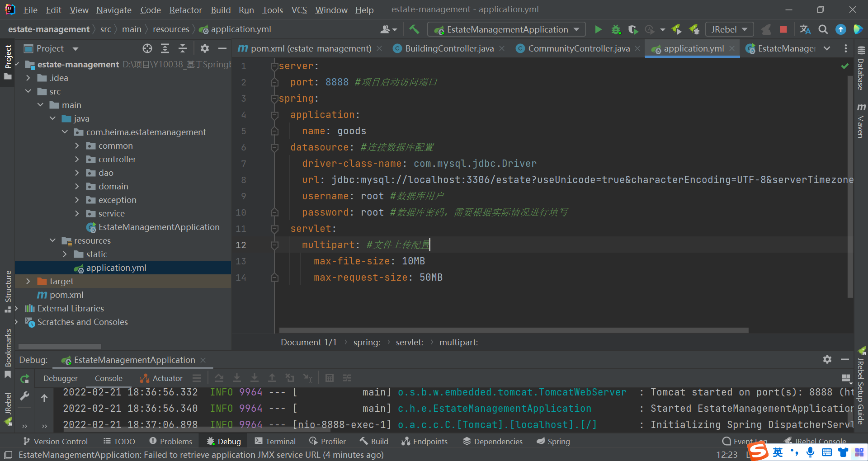Image resolution: width=868 pixels, height=461 pixels.
Task: Expand all in Project panel
Action: point(165,48)
